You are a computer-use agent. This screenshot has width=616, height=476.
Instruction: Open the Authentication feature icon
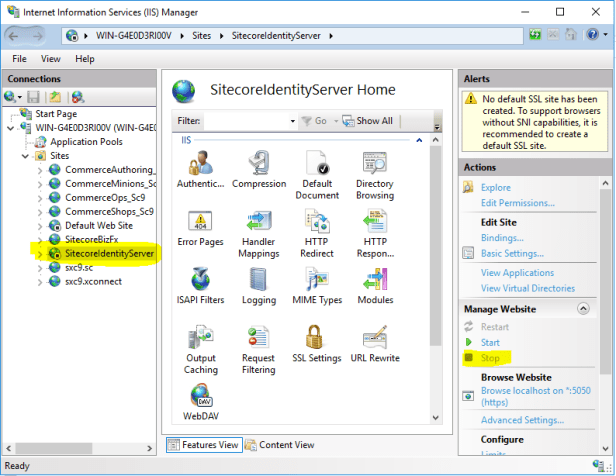click(200, 164)
